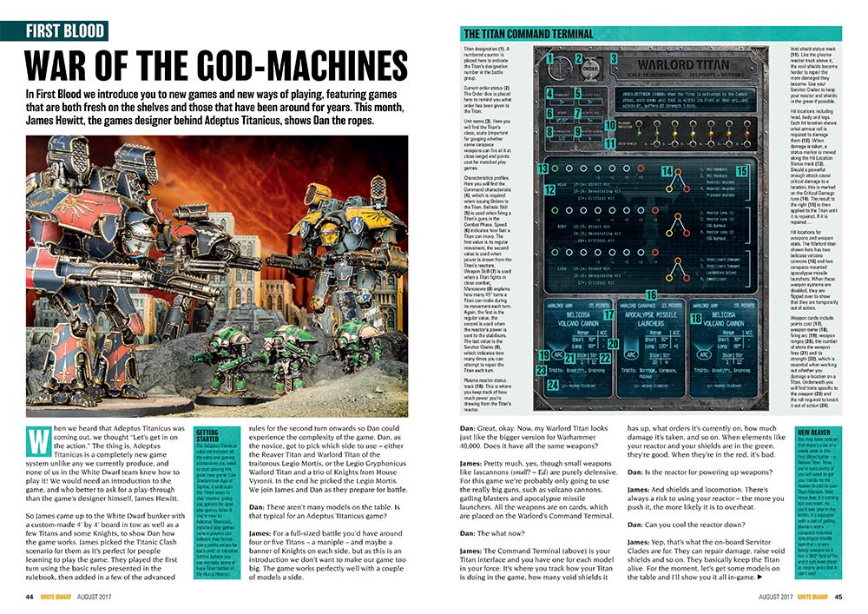Click callout number 10 beside the plasma reactor
Image resolution: width=868 pixels, height=614 pixels.
[x=610, y=125]
